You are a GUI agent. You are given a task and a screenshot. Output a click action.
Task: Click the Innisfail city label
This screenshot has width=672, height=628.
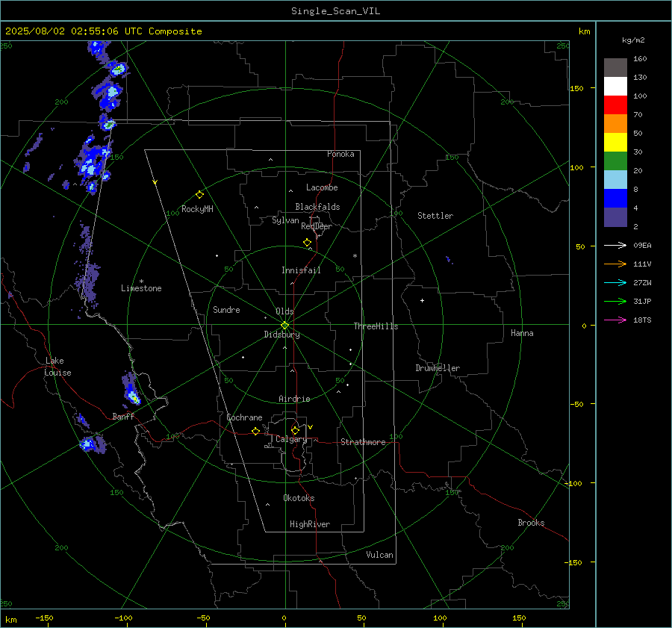tap(301, 270)
